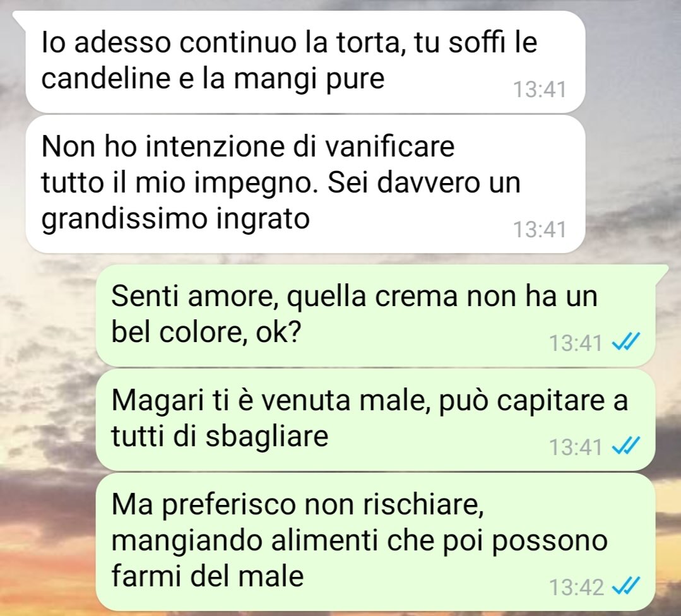Click the 13:41 timestamp on 'grandissimo ingrato' message
Screen dimensions: 681x616
click(x=540, y=229)
